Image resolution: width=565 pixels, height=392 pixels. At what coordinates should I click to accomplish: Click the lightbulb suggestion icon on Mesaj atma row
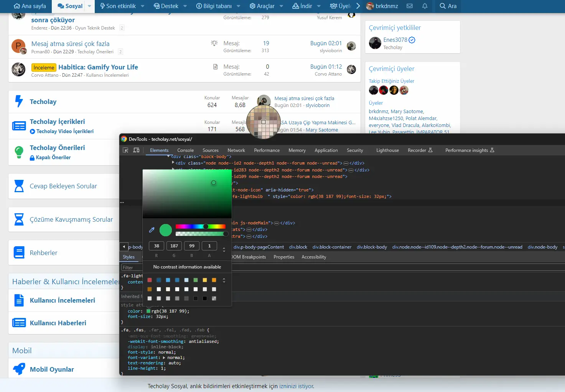click(x=214, y=43)
